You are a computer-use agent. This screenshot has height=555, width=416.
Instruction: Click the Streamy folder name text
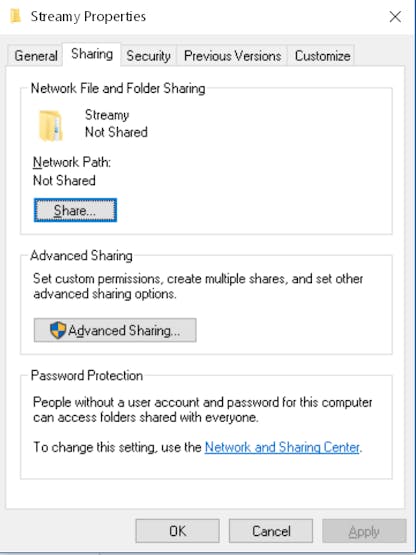[107, 115]
